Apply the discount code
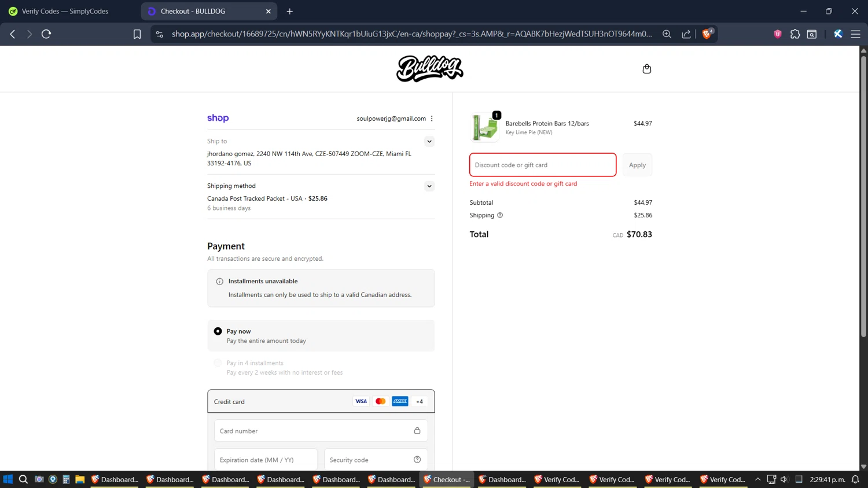 [637, 165]
